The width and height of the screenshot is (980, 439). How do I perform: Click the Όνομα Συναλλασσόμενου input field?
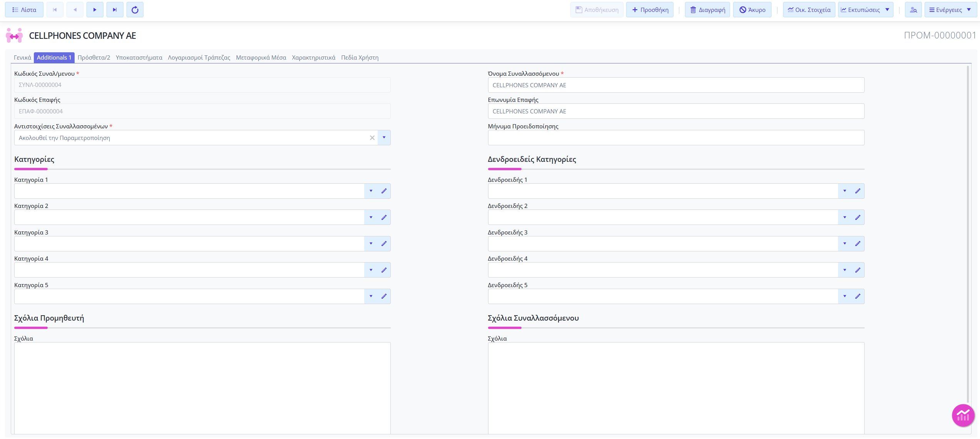tap(676, 85)
